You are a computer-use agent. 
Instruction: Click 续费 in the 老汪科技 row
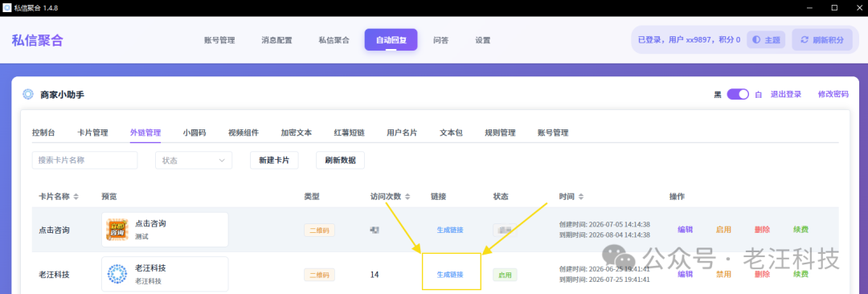point(800,274)
